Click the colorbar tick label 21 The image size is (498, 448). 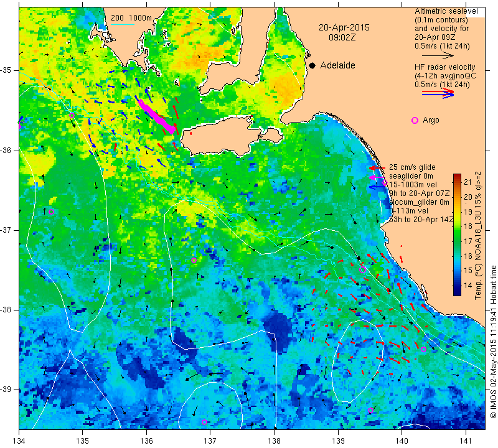468,182
